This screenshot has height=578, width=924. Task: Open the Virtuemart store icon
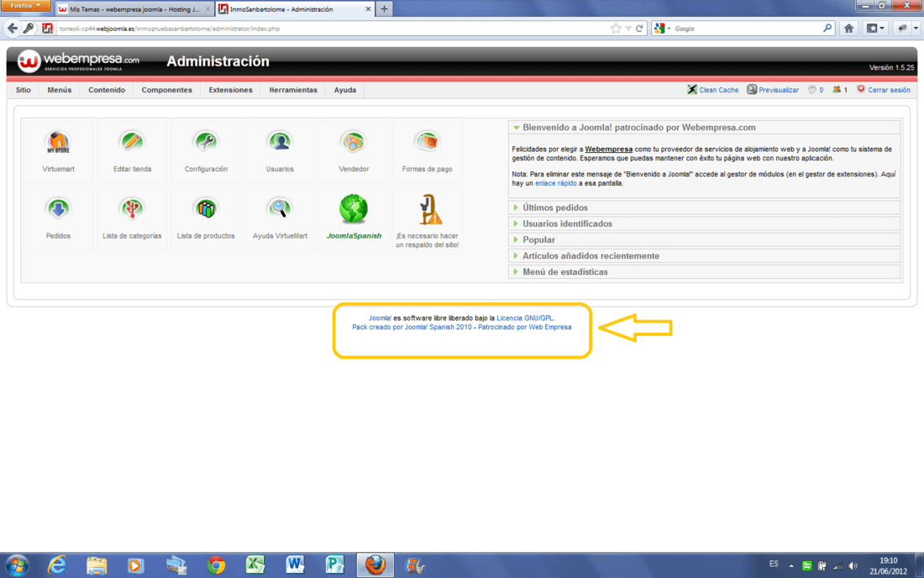point(58,143)
